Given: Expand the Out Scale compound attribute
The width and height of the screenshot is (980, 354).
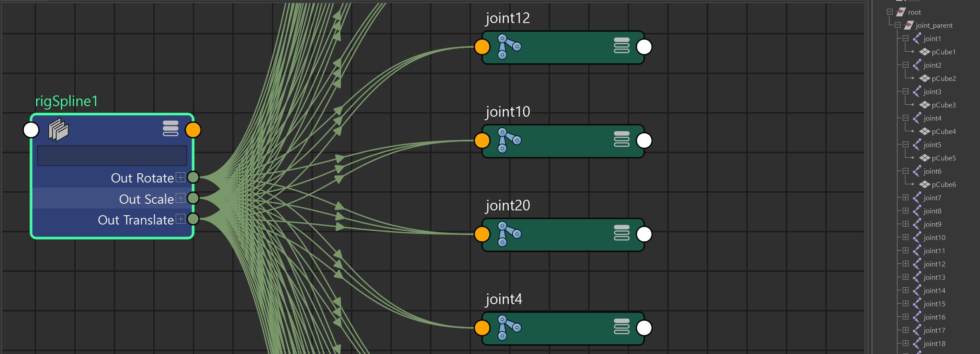Looking at the screenshot, I should (x=181, y=198).
